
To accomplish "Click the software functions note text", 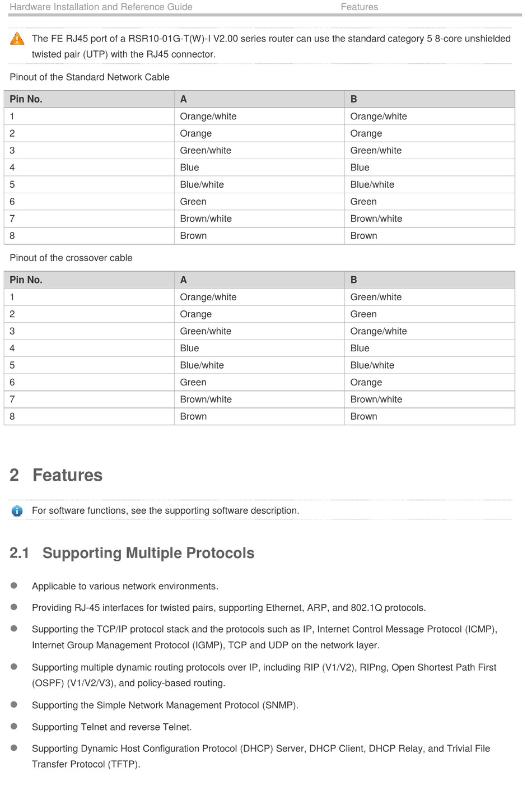I will tap(166, 510).
